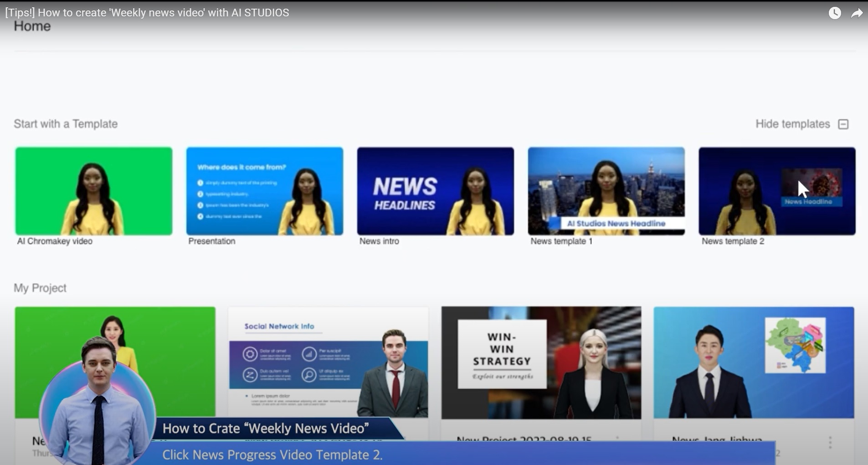
Task: Click the News template 2 label
Action: 733,241
